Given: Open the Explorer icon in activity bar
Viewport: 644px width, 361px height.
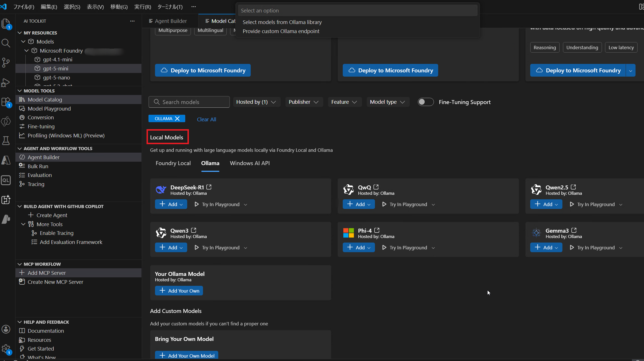Looking at the screenshot, I should (x=6, y=23).
